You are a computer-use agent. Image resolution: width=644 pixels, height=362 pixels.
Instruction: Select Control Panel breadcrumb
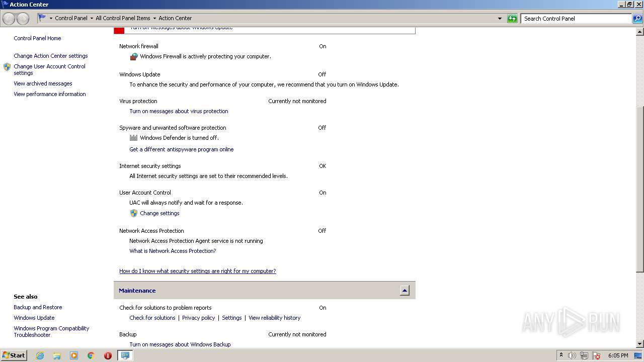click(71, 18)
